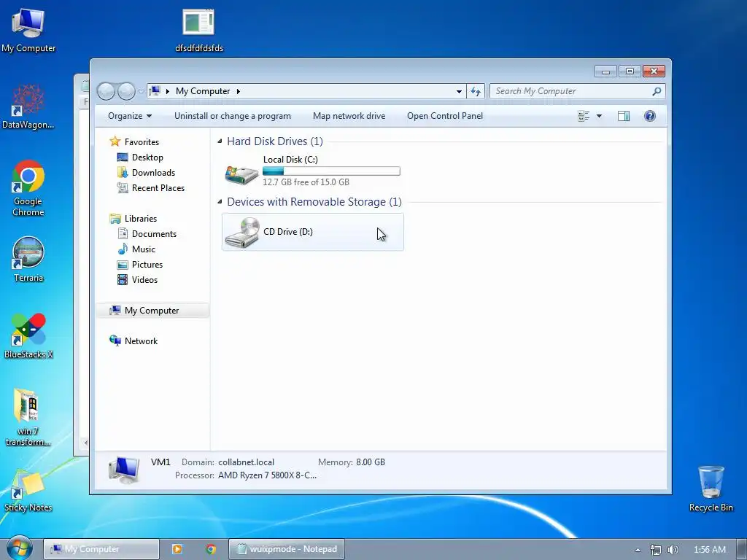The image size is (747, 560).
Task: Collapse Devices with Removable Storage group
Action: pyautogui.click(x=220, y=201)
